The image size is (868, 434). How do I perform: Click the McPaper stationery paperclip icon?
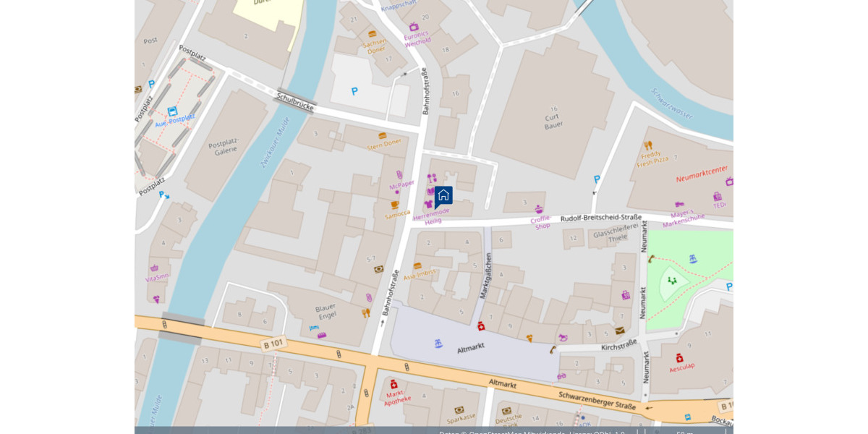(x=399, y=175)
